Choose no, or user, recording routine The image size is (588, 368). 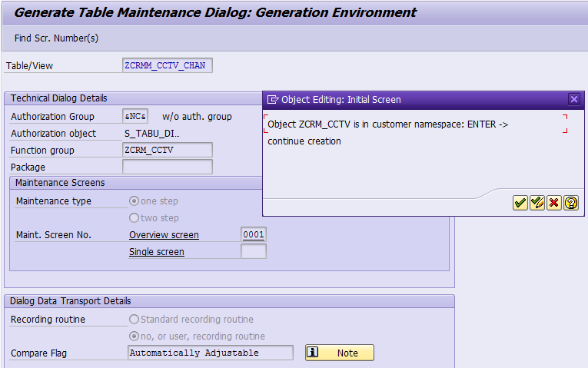(x=134, y=337)
